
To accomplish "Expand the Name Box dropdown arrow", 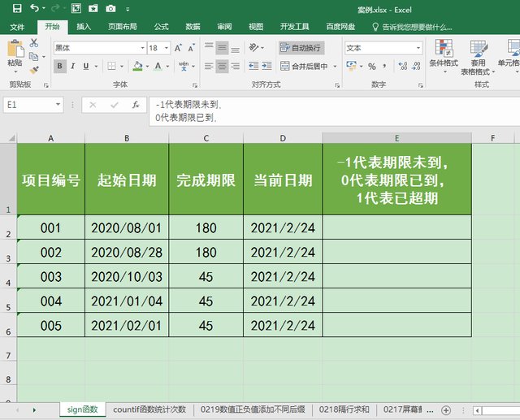I will tap(58, 105).
